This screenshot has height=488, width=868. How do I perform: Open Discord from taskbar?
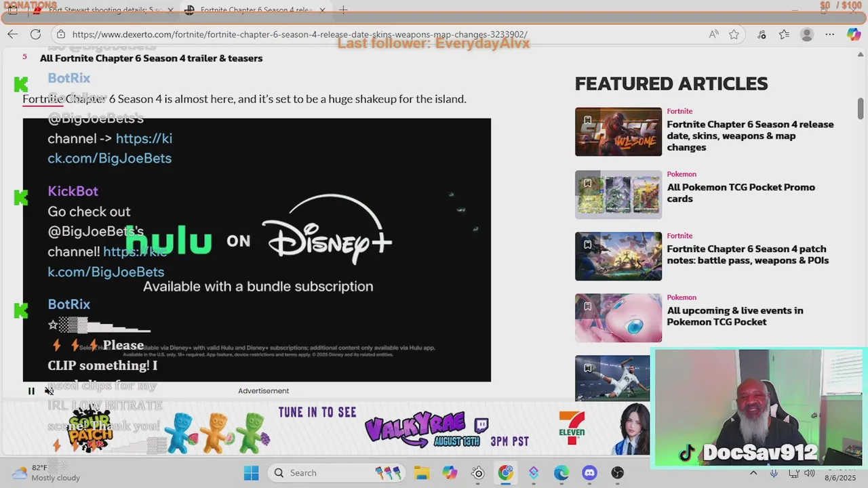[x=589, y=473]
